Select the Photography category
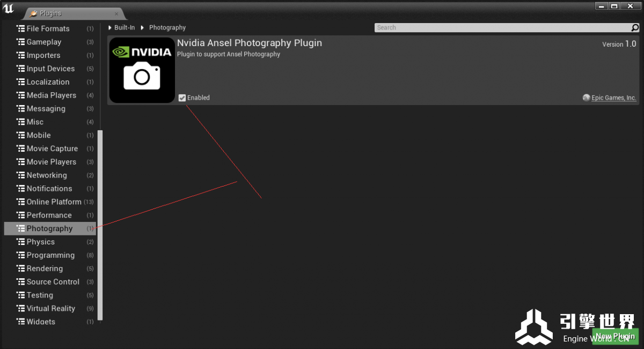Screen dimensions: 644x349 pos(50,228)
